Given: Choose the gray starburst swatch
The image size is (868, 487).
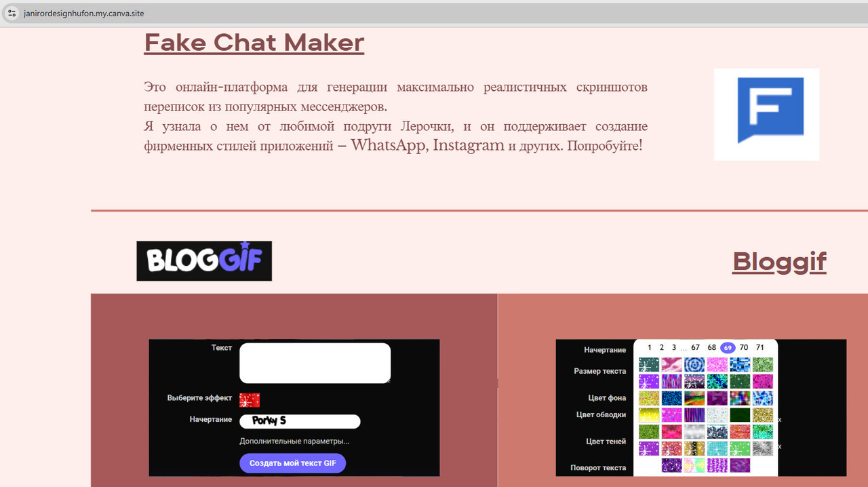Looking at the screenshot, I should click(763, 448).
